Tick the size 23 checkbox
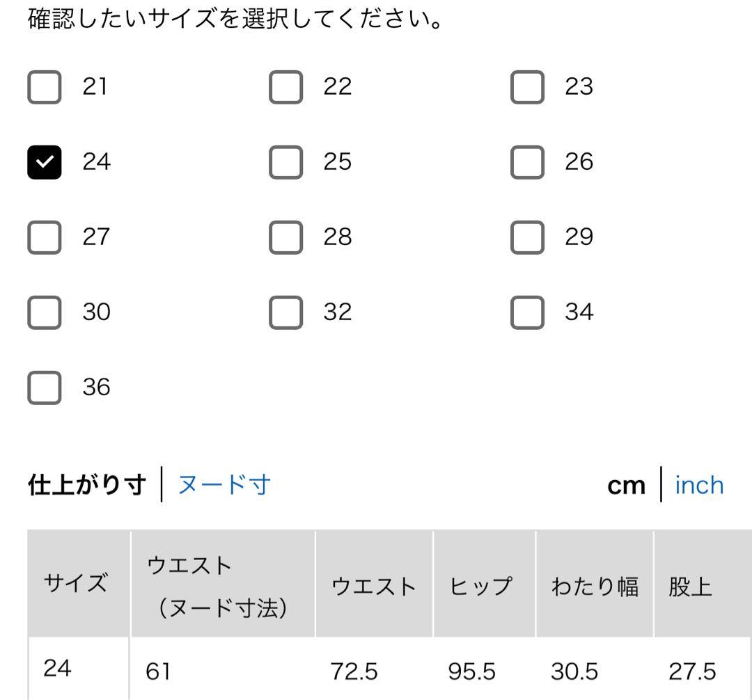 coord(527,87)
